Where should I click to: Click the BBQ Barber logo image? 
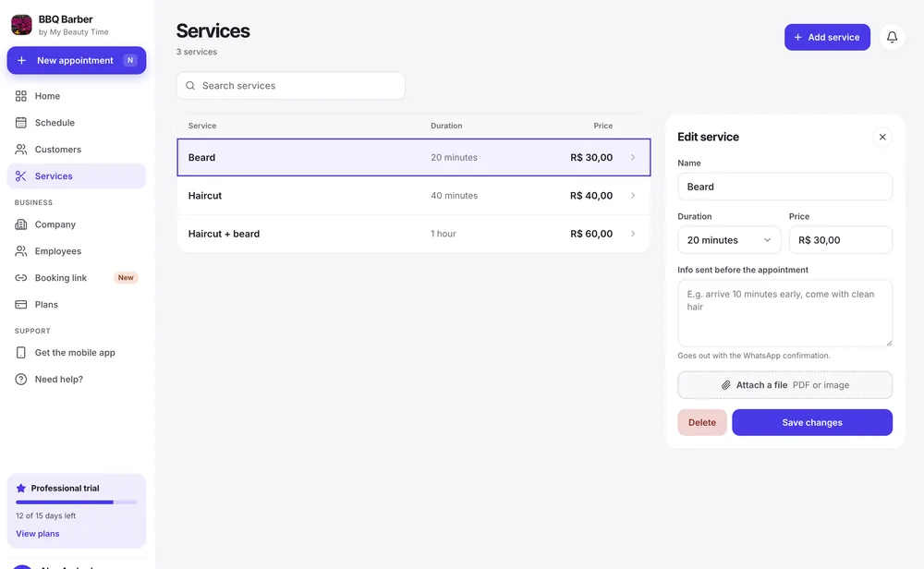click(x=22, y=25)
